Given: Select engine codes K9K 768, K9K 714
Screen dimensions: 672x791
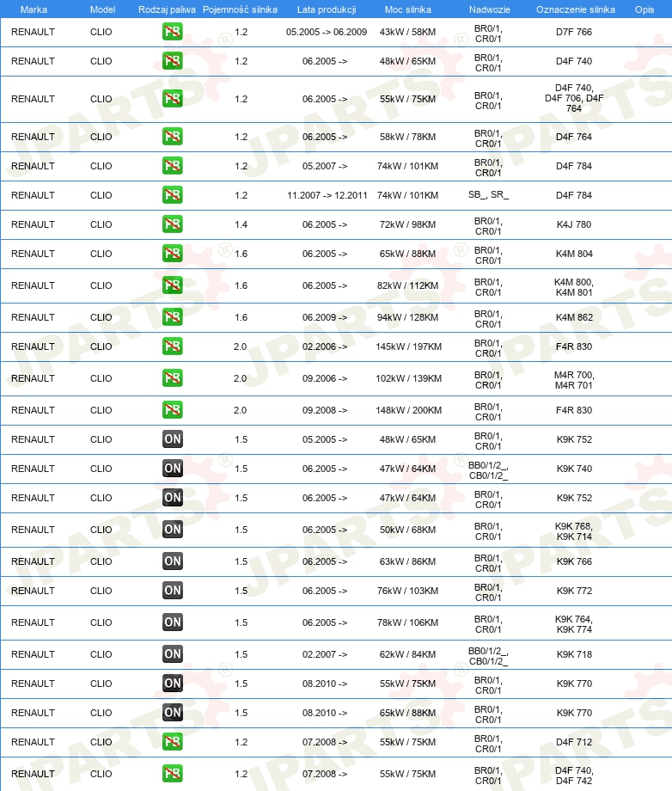Looking at the screenshot, I should pyautogui.click(x=574, y=531).
